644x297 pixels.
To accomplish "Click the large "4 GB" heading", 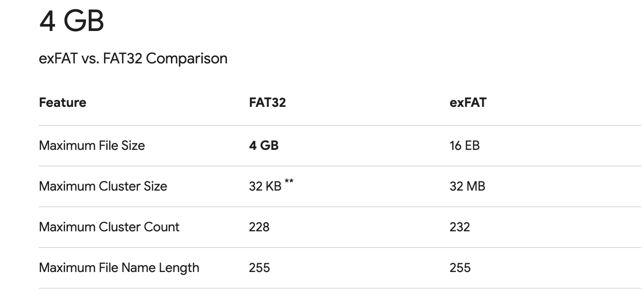I will coord(72,22).
